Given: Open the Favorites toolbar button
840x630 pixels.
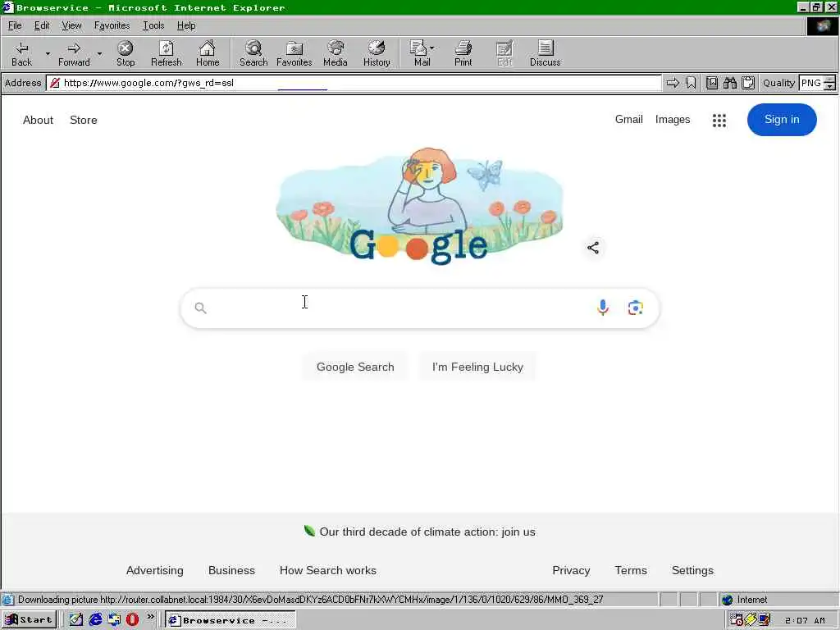Looking at the screenshot, I should 294,53.
